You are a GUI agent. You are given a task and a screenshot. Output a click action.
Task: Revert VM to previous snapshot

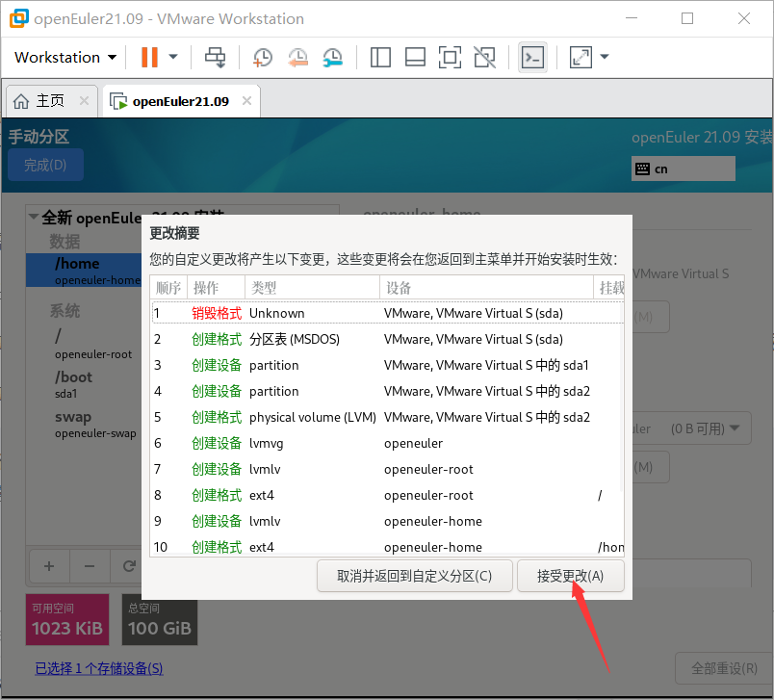point(297,57)
